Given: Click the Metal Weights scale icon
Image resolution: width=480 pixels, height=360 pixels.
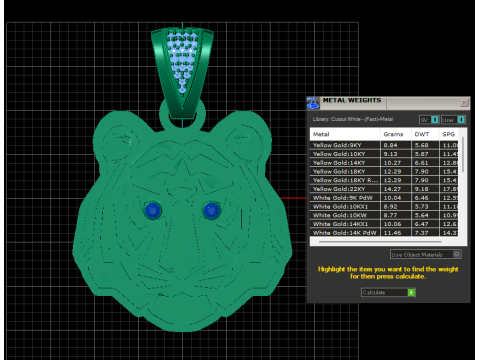Looking at the screenshot, I should tap(313, 103).
